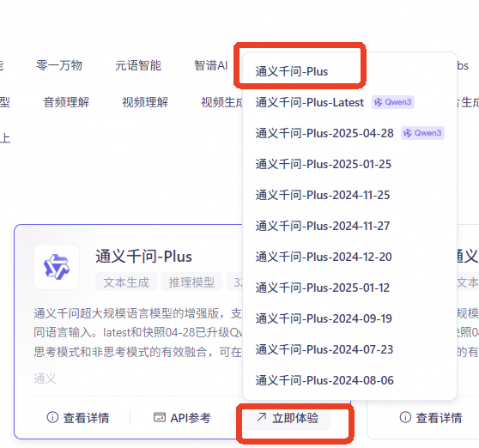Click the arrow icon beside 立即体验

pos(262,417)
